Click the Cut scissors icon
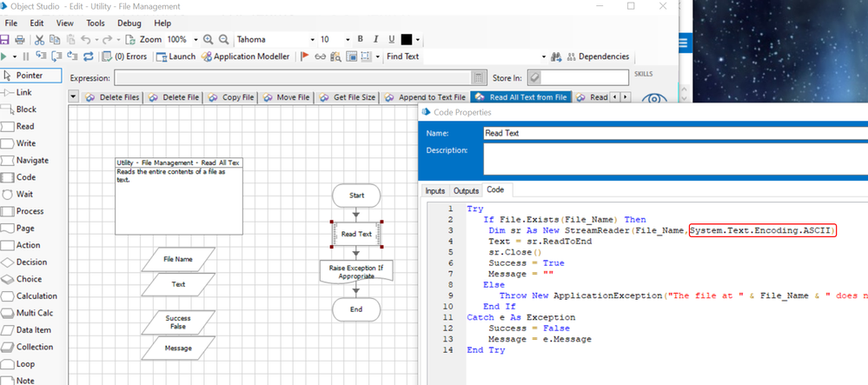The image size is (868, 385). (x=40, y=40)
